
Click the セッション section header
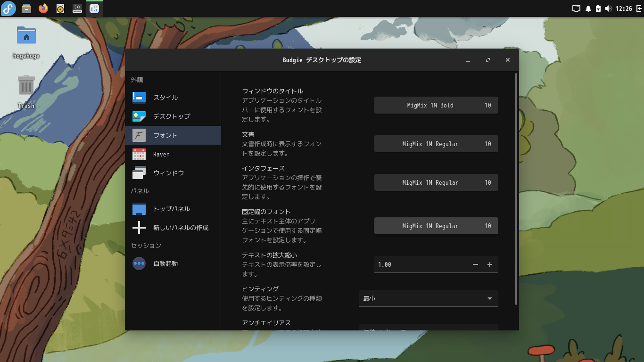pos(146,246)
